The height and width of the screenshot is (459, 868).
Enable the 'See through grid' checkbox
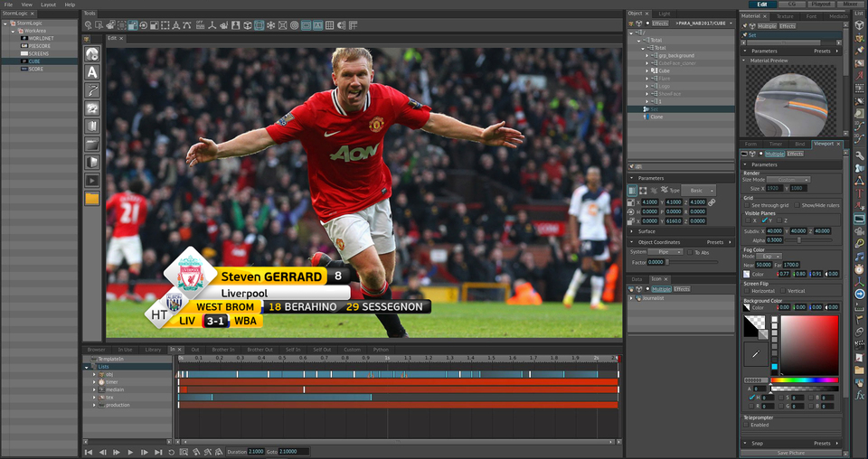point(747,205)
